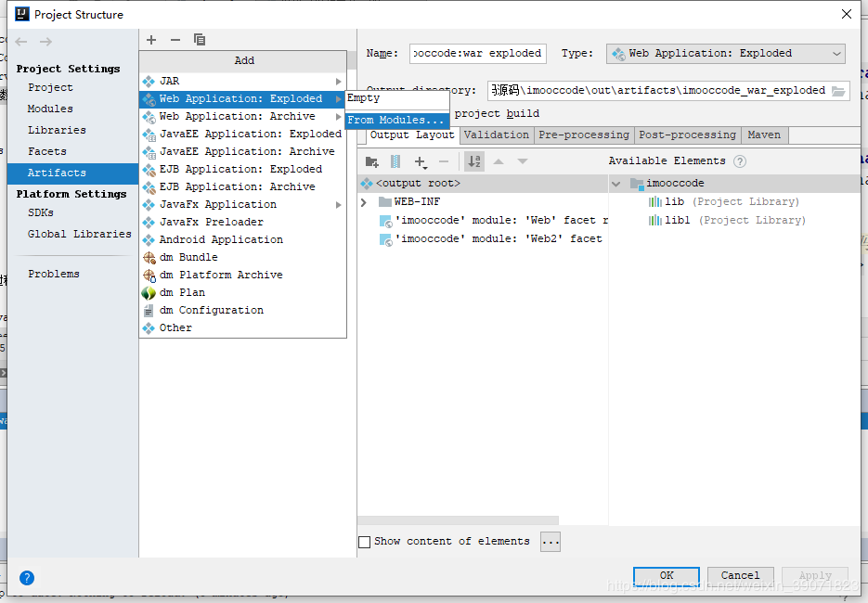
Task: Click the Cancel button
Action: [x=740, y=575]
